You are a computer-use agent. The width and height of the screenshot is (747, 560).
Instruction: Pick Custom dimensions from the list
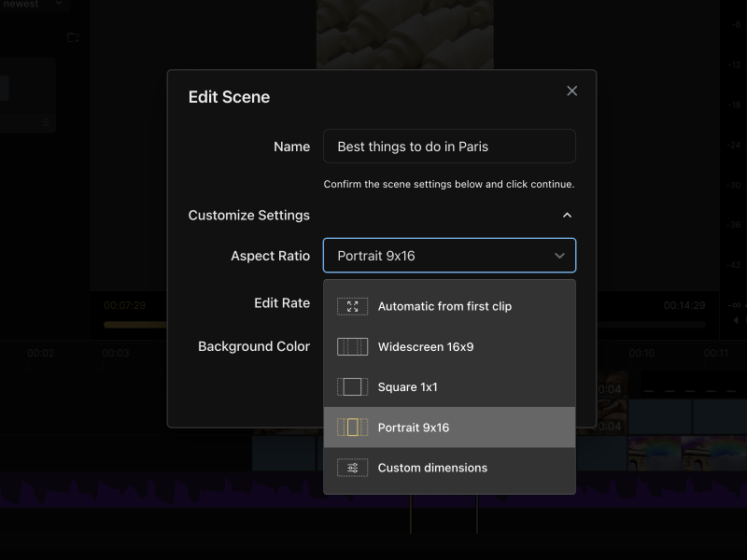432,468
